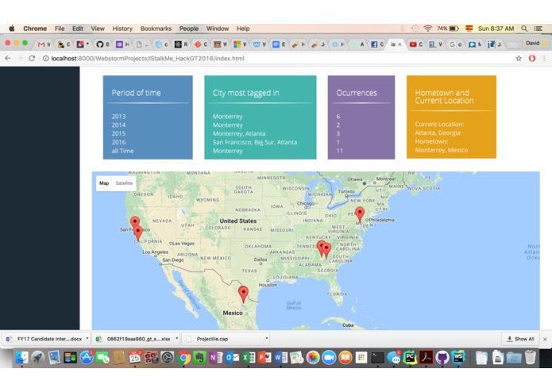Open the View menu
552x392 pixels.
coord(98,29)
